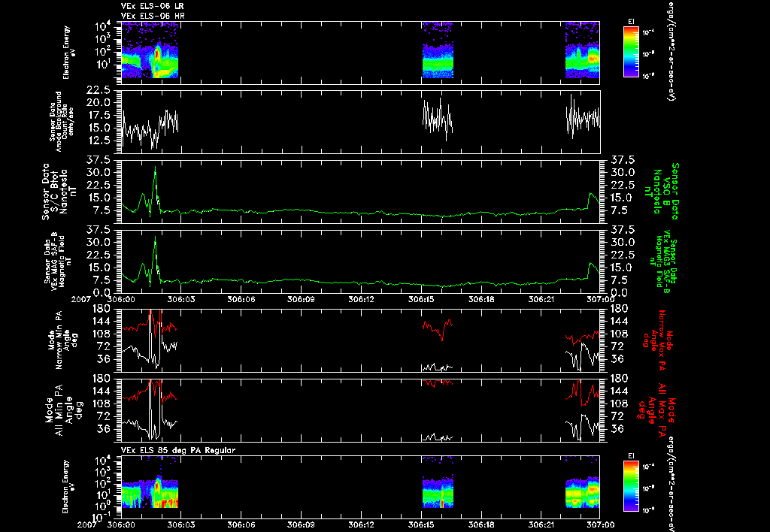Select the "VEx ELS-06 LR" title text
Viewport: 770px width, 532px height.
[152, 6]
